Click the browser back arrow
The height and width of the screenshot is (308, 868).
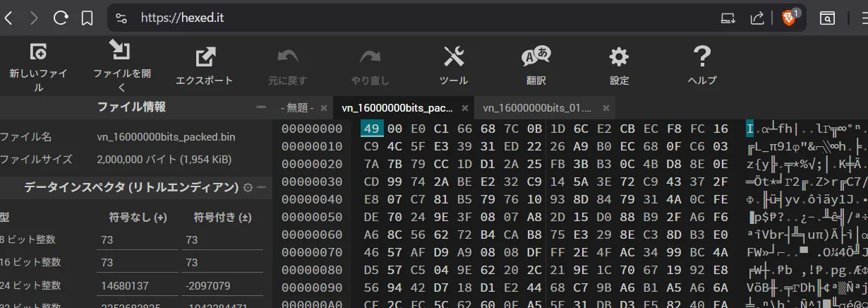8,18
